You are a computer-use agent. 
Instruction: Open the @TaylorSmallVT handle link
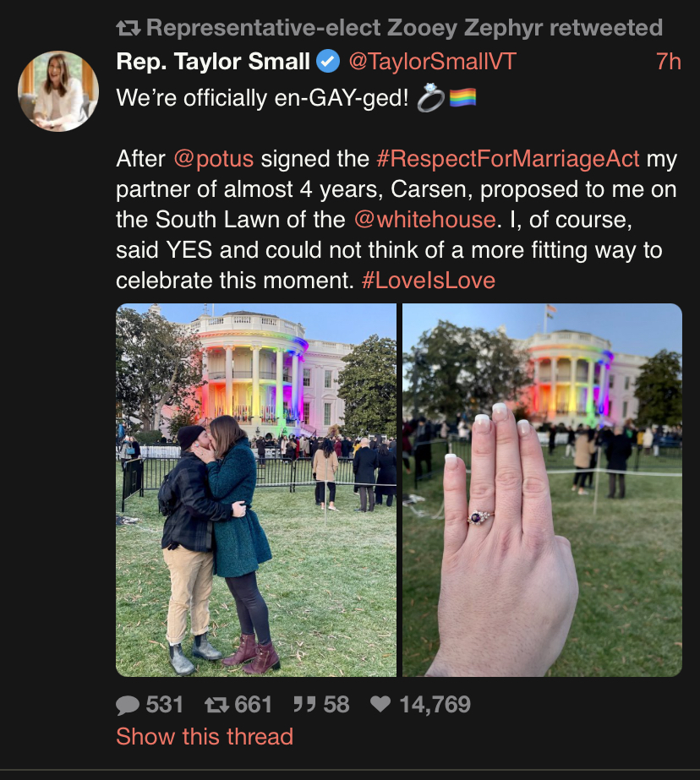tap(432, 62)
